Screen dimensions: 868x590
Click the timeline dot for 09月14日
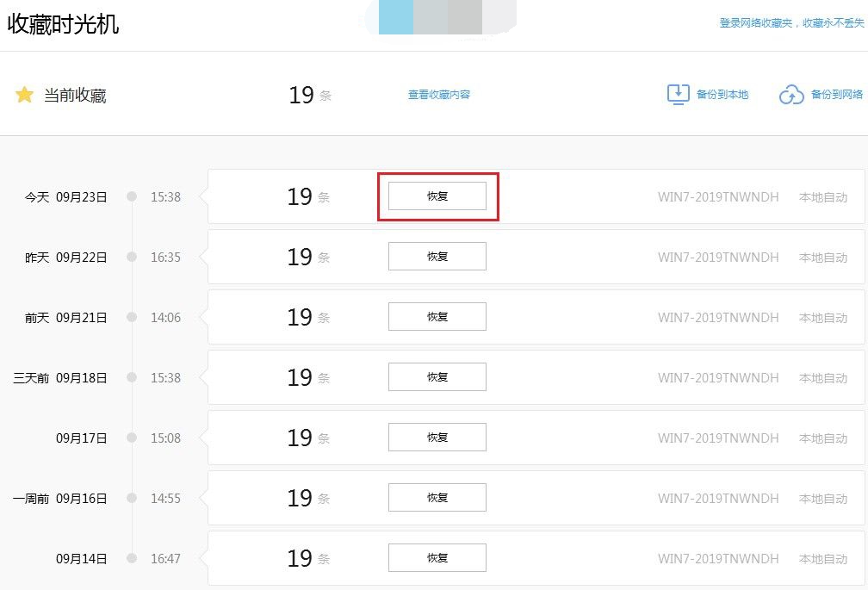(x=132, y=558)
